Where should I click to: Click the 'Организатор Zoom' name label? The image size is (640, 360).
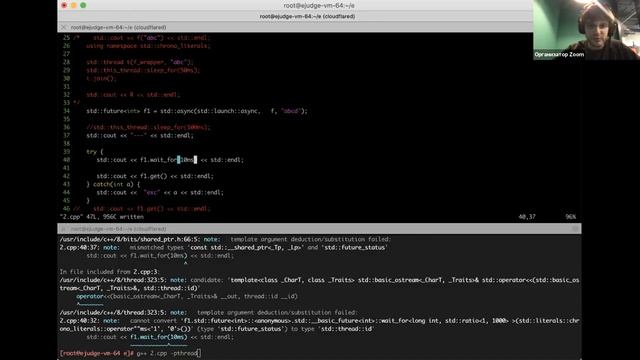(559, 54)
